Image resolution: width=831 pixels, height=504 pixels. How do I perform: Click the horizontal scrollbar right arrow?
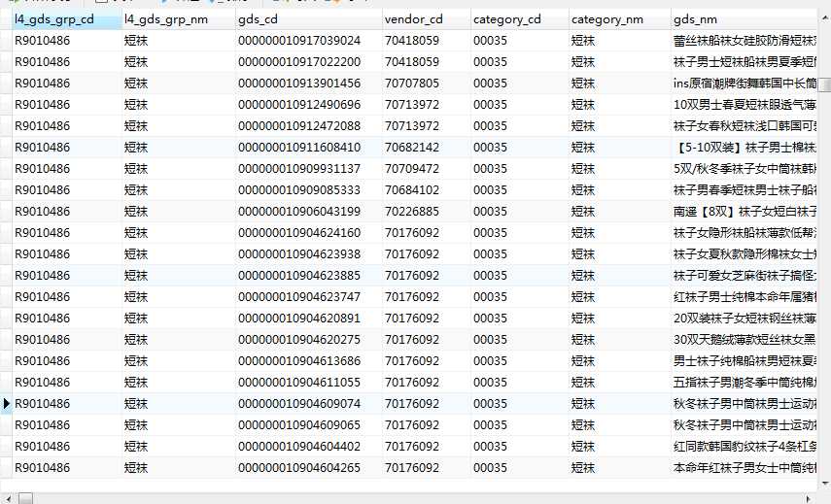809,498
